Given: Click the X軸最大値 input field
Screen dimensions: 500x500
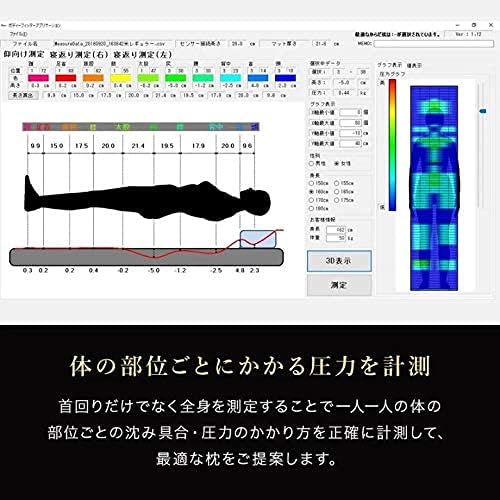Looking at the screenshot, I should click(x=351, y=123).
